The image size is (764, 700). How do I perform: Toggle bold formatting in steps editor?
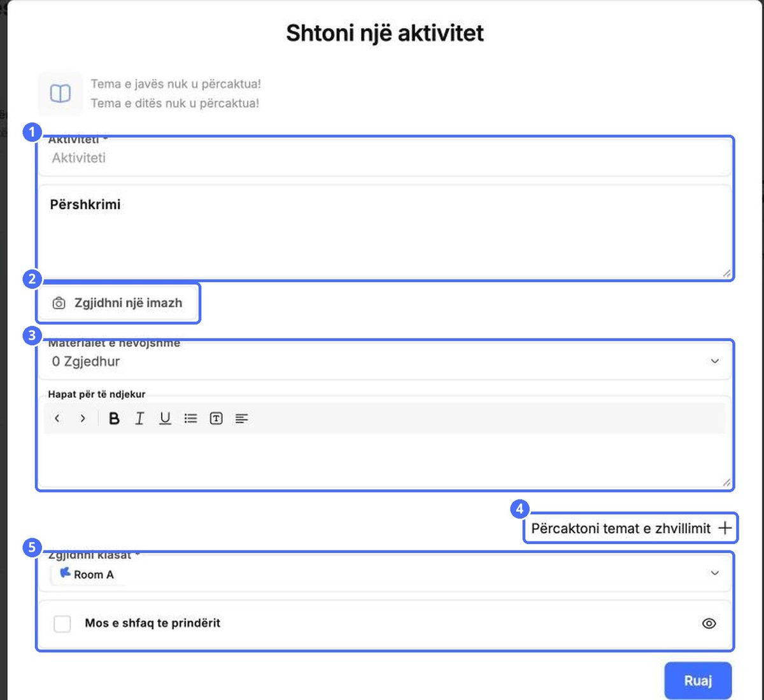[114, 418]
